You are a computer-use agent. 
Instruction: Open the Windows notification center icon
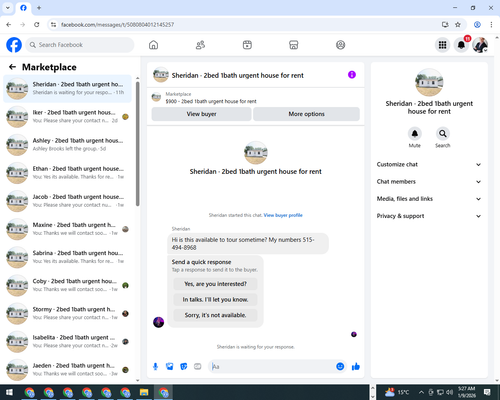point(487,392)
